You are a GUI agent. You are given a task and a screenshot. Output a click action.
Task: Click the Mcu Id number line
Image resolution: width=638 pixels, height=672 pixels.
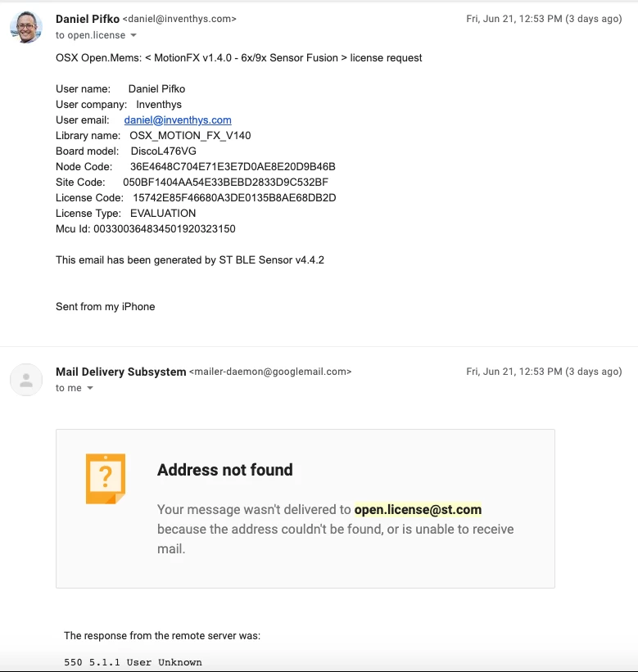tap(145, 229)
